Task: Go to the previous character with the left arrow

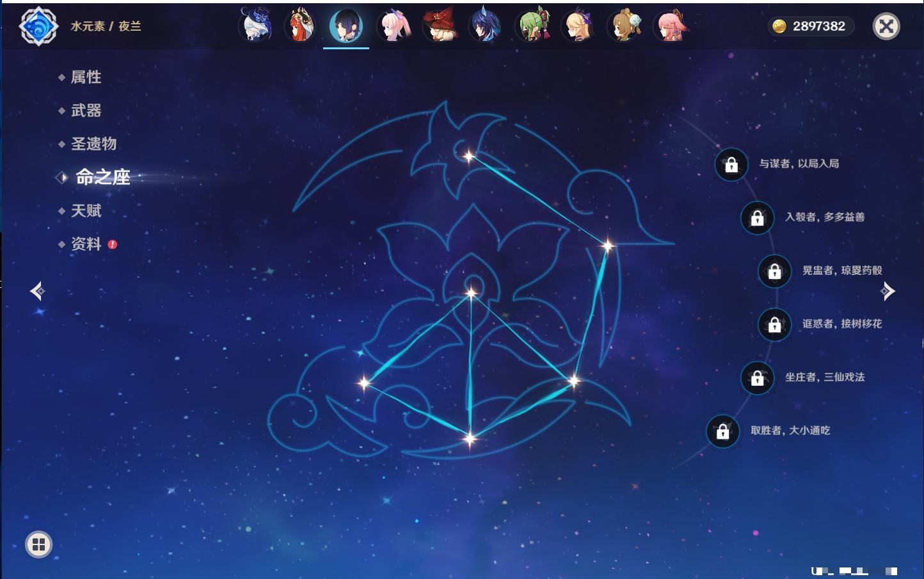Action: (37, 291)
